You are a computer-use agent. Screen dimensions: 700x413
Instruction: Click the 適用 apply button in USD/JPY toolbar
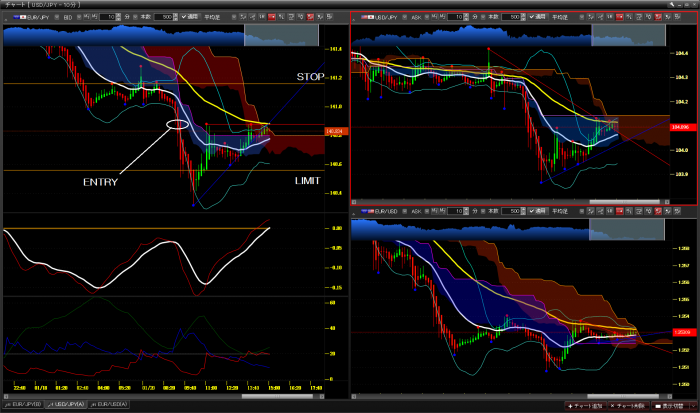(x=538, y=17)
